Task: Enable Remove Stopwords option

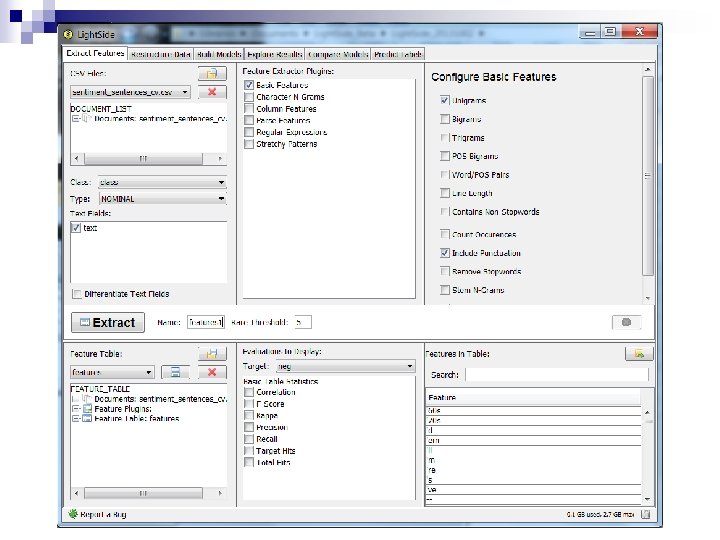Action: tap(444, 271)
